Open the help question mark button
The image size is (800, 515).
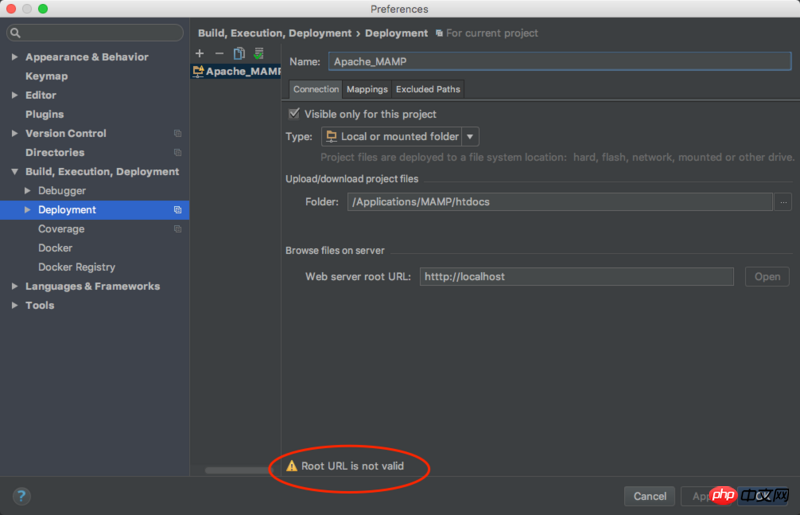click(x=21, y=496)
